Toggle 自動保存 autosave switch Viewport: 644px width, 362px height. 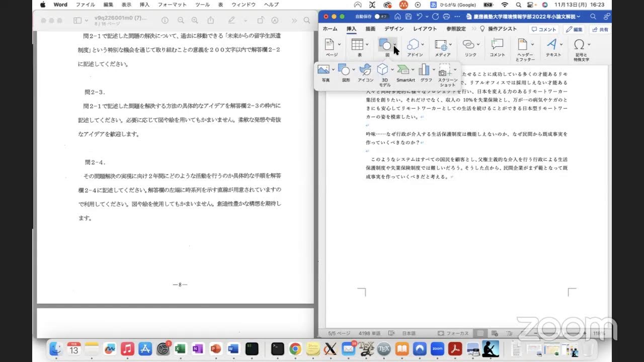382,17
